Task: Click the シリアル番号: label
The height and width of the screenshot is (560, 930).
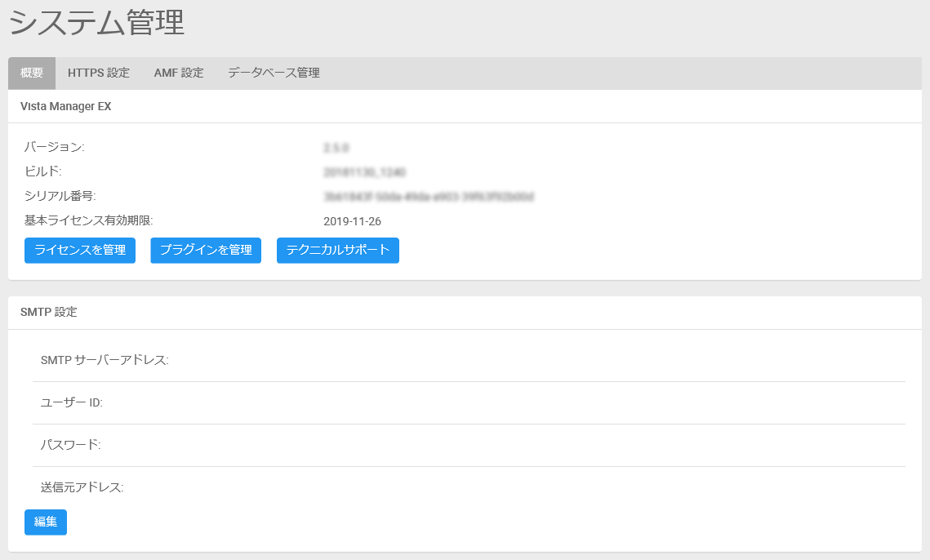Action: tap(60, 197)
